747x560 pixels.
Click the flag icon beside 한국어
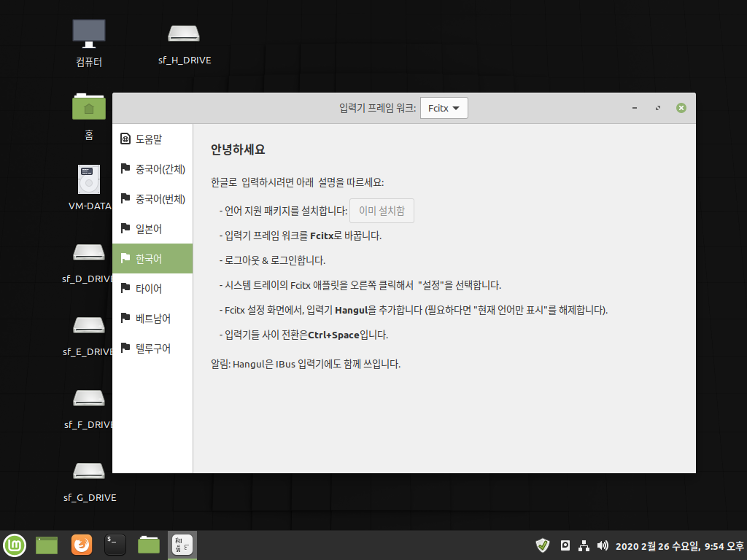click(x=125, y=258)
